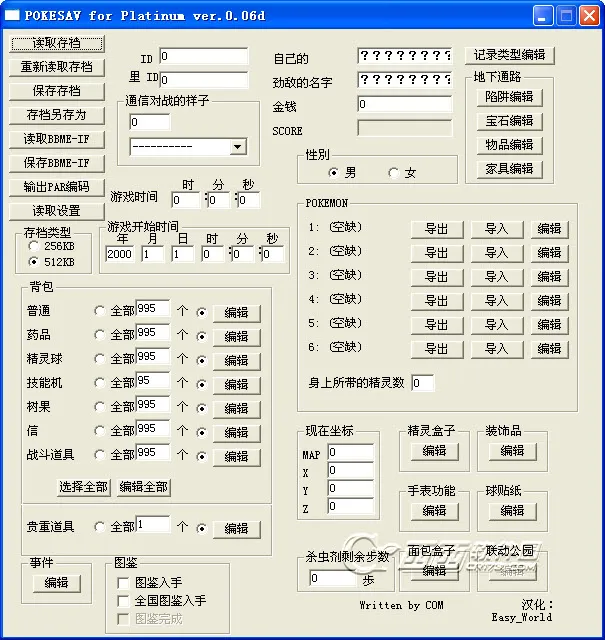Enable the 图鉴入手 checkbox
This screenshot has width=605, height=640.
pyautogui.click(x=123, y=583)
